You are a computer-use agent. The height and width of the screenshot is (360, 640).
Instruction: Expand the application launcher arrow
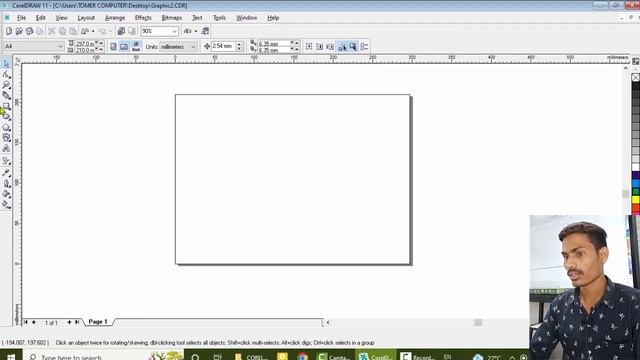coord(196,31)
